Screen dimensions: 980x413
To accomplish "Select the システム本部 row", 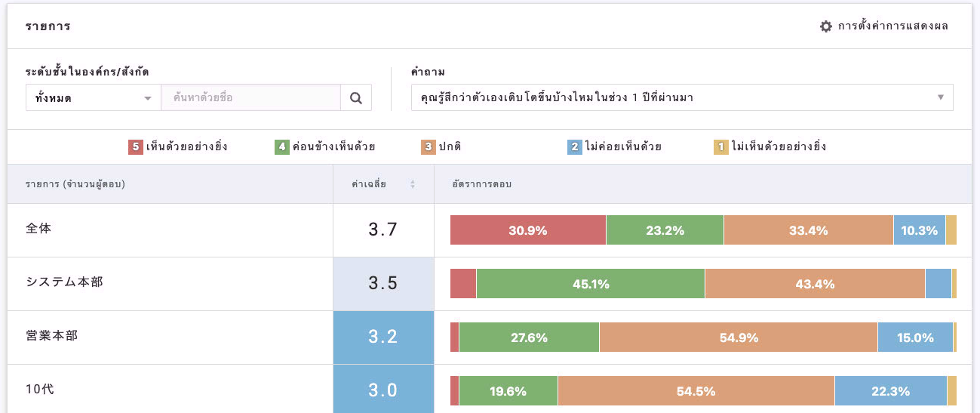I will pos(64,282).
